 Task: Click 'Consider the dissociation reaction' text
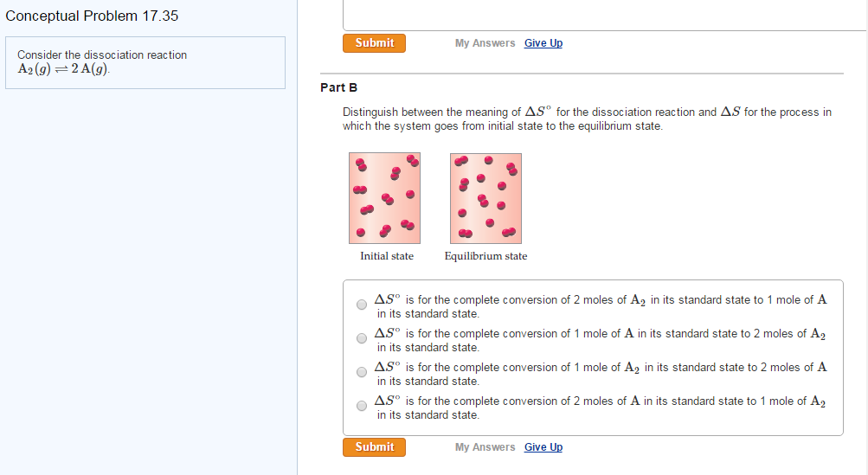pyautogui.click(x=102, y=55)
